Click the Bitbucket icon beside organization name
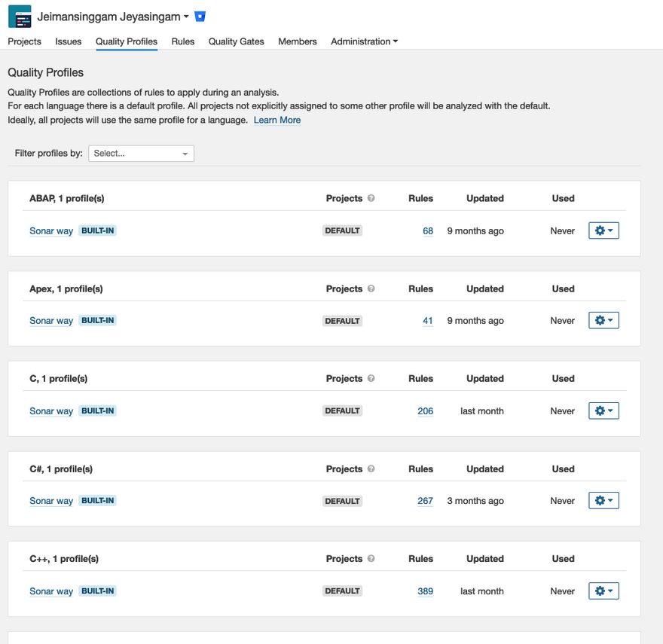The image size is (663, 644). [x=200, y=17]
